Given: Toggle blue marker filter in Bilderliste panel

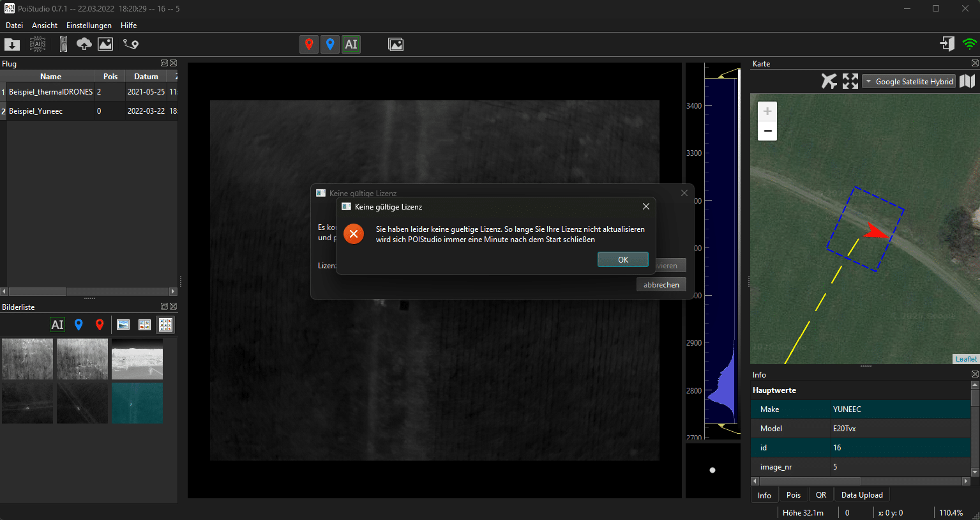Looking at the screenshot, I should click(x=79, y=325).
